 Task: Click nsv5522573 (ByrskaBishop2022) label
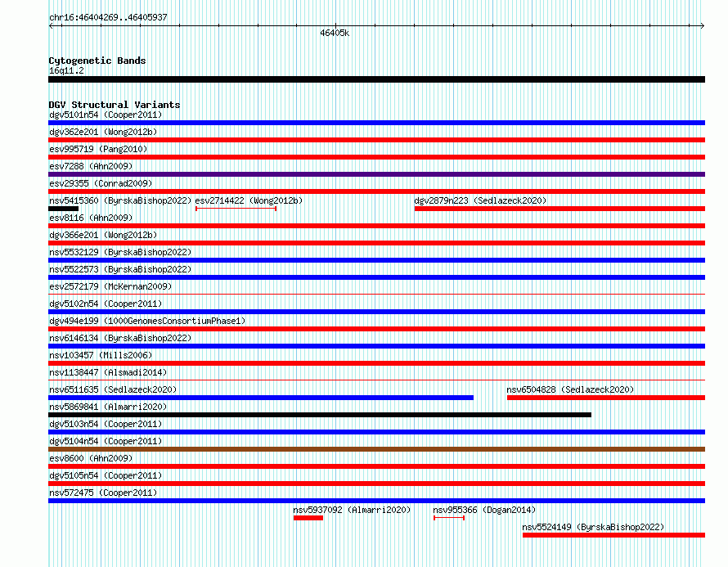[120, 269]
